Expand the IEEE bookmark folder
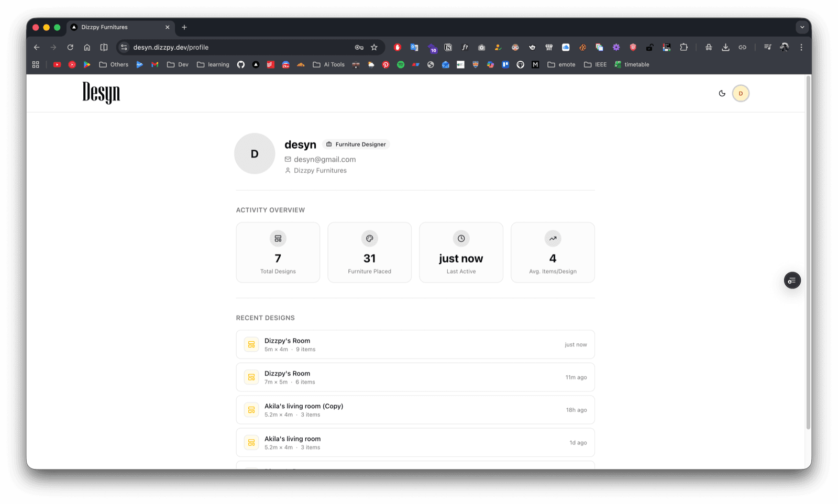Screen dimensions: 838x504 click(596, 64)
